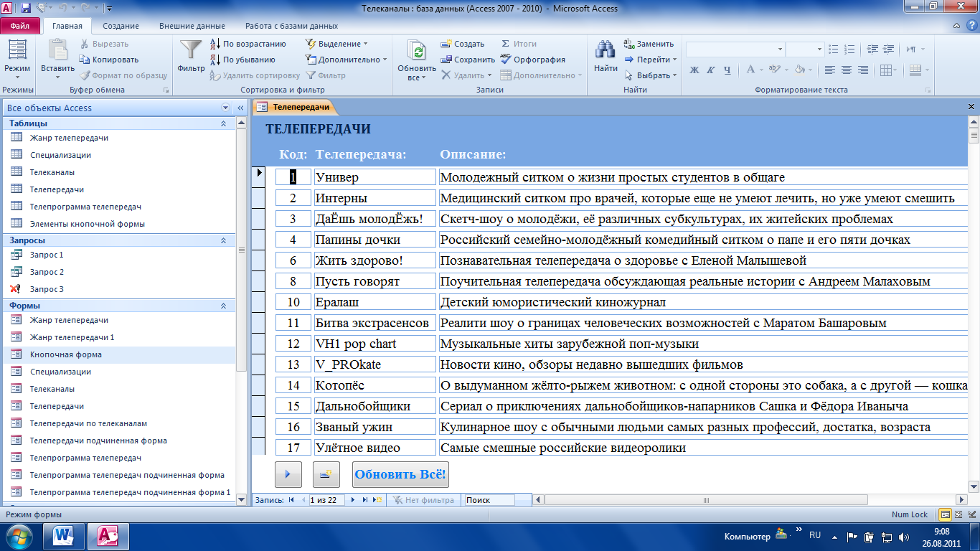This screenshot has width=980, height=551.
Task: Open Выбрать dropdown
Action: click(650, 75)
